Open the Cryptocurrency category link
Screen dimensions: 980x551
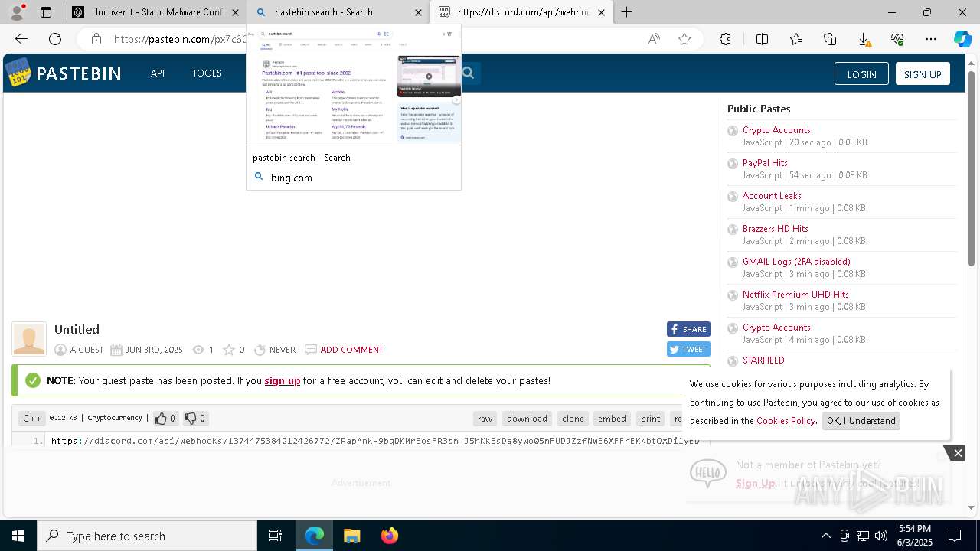pyautogui.click(x=115, y=418)
